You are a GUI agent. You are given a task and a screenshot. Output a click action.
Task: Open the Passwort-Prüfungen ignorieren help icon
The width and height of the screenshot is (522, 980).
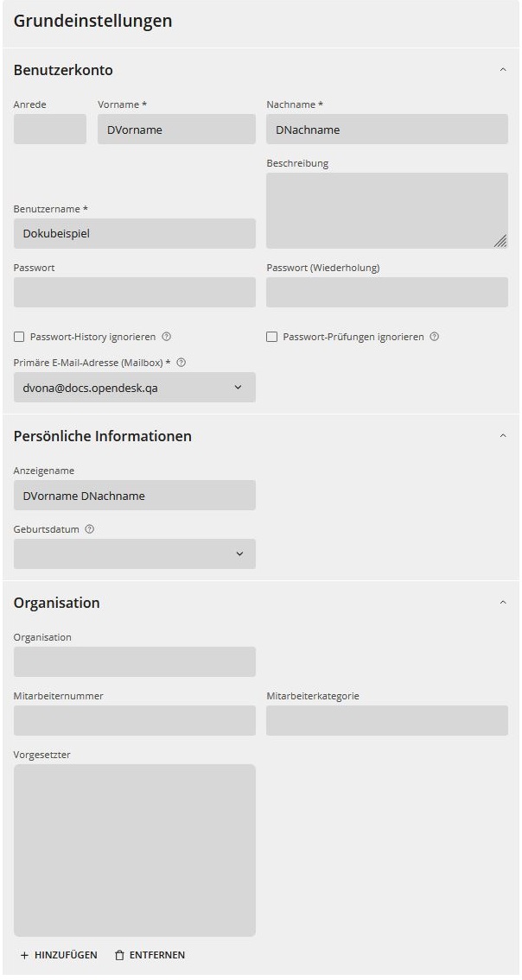tap(434, 337)
